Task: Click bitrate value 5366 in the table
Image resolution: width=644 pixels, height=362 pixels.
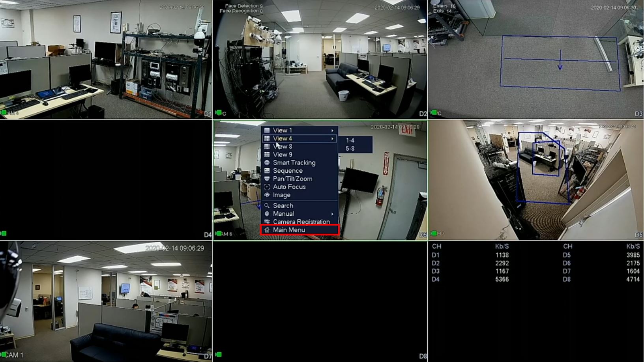Action: point(502,279)
